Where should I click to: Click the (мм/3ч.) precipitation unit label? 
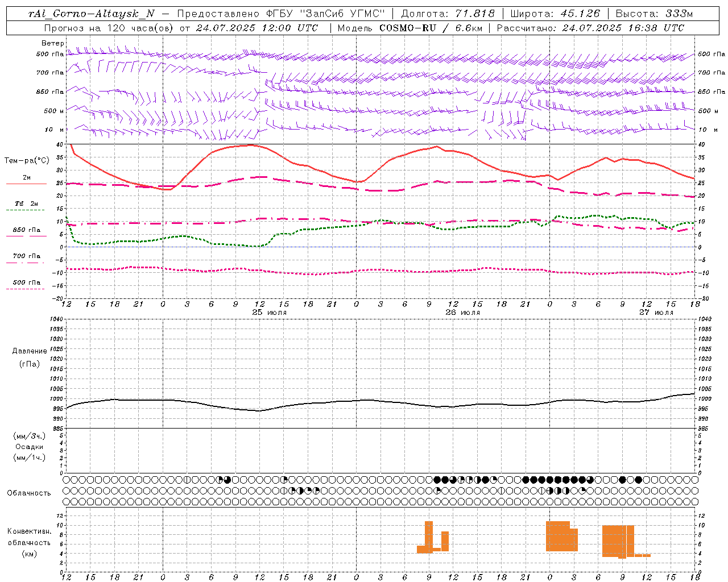point(30,436)
